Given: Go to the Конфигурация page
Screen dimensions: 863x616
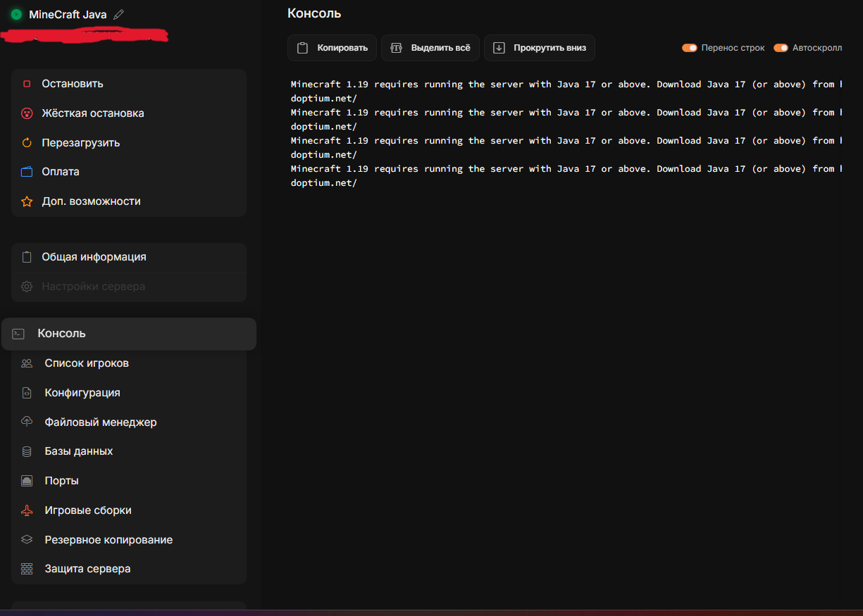Looking at the screenshot, I should [x=82, y=393].
